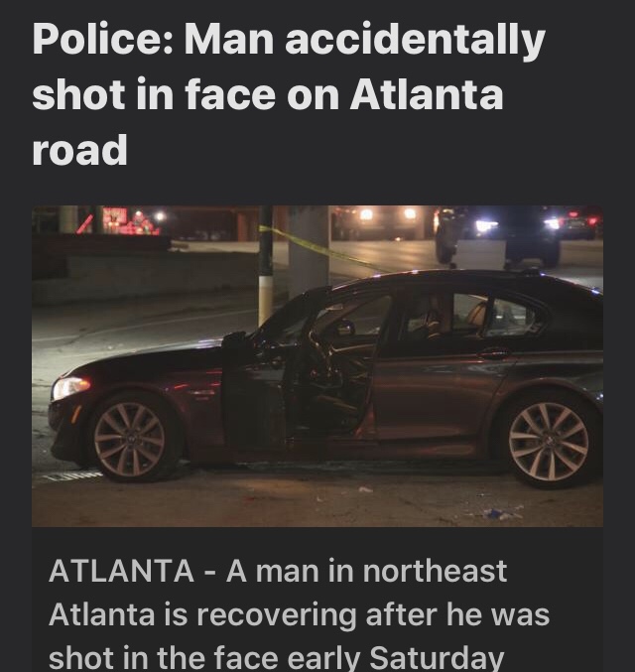The width and height of the screenshot is (635, 672).
Task: Click 'shot in the face early Saturday' text
Action: (x=277, y=657)
